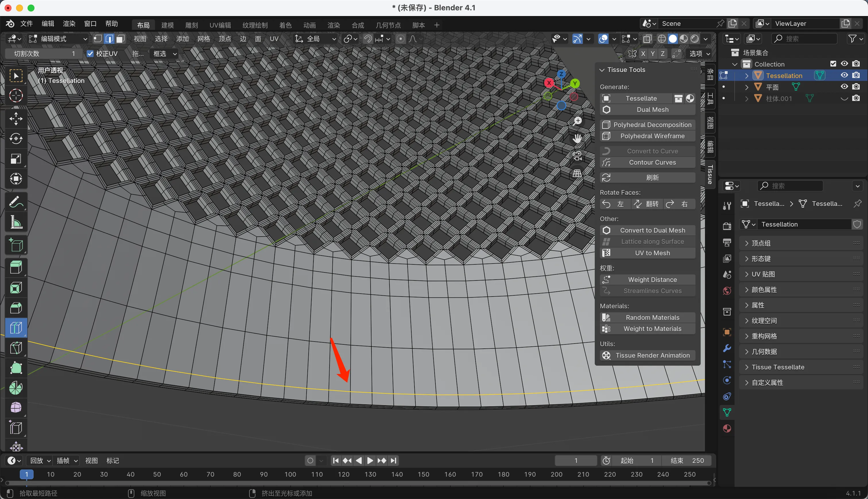Switch to face select mode
Image resolution: width=868 pixels, height=499 pixels.
pyautogui.click(x=120, y=39)
